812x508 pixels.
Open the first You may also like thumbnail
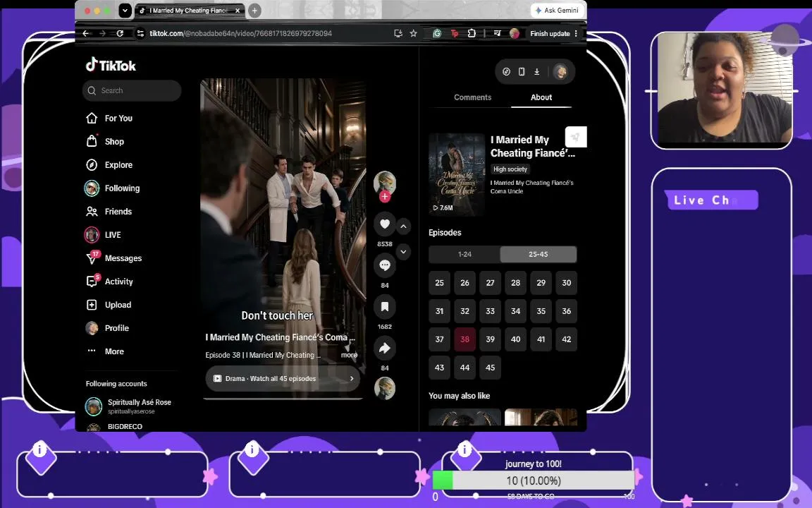tap(465, 417)
